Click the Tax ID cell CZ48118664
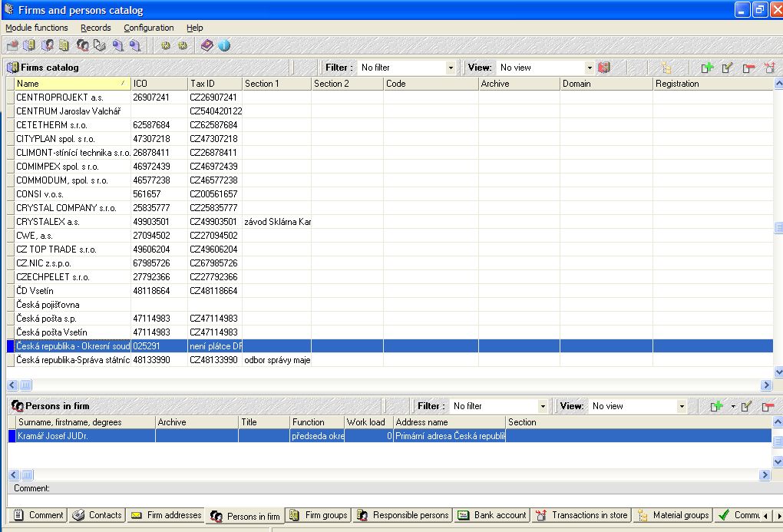783x532 pixels. pyautogui.click(x=215, y=291)
